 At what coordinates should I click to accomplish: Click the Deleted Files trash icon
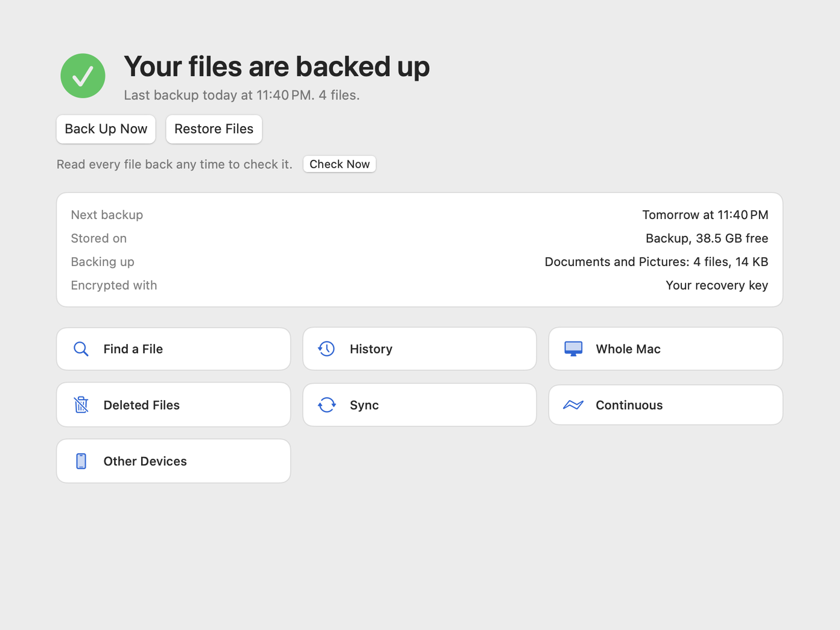click(81, 405)
